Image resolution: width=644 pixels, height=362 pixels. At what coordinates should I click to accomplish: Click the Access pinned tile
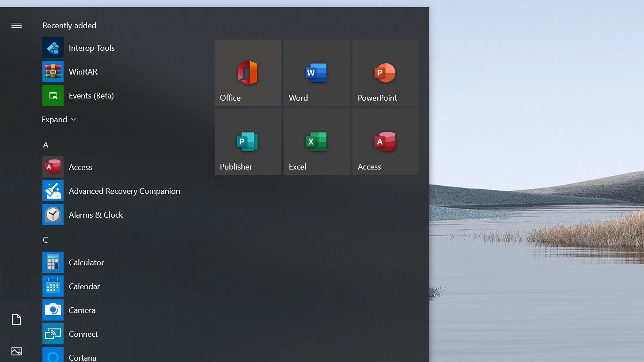pos(386,142)
